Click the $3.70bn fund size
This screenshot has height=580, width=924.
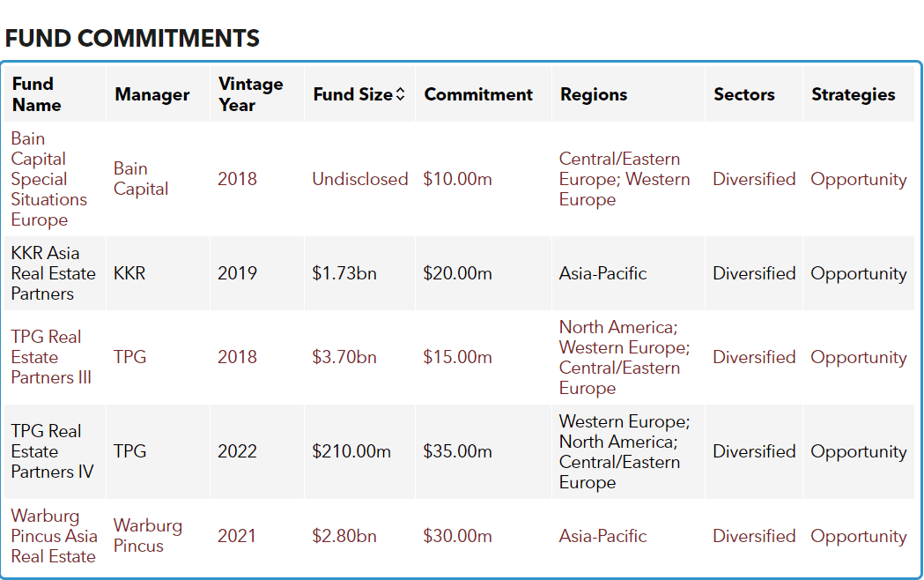coord(344,357)
